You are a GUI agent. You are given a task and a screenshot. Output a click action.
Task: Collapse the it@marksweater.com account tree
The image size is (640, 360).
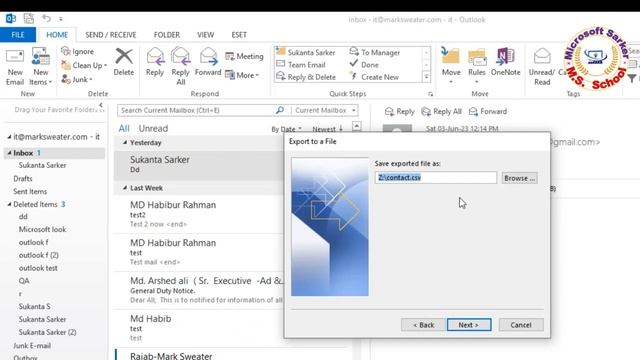9,137
